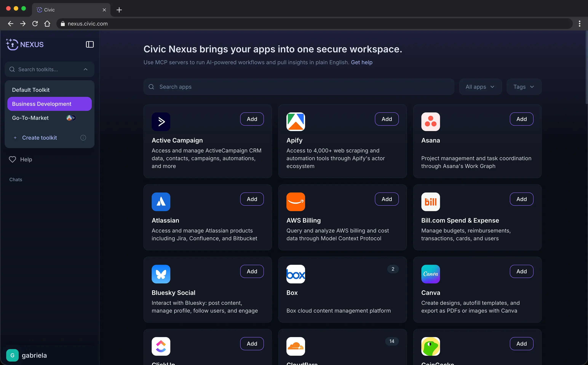
Task: Click the info icon beside Create toolkit
Action: coord(83,138)
